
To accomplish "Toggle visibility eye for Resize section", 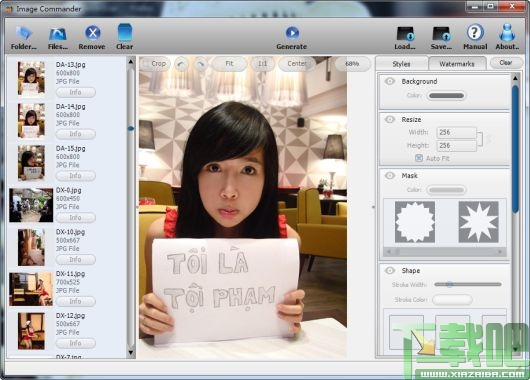I will pyautogui.click(x=390, y=119).
